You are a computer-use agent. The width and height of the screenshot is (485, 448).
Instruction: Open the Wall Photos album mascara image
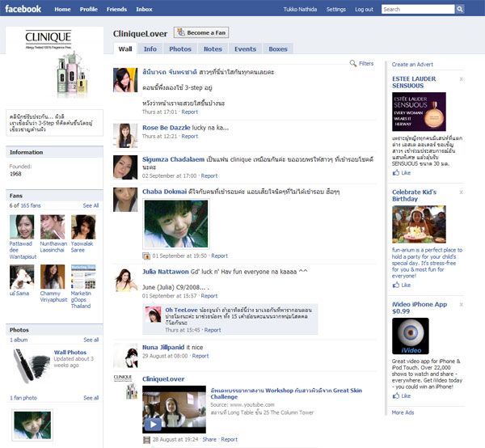pyautogui.click(x=31, y=365)
